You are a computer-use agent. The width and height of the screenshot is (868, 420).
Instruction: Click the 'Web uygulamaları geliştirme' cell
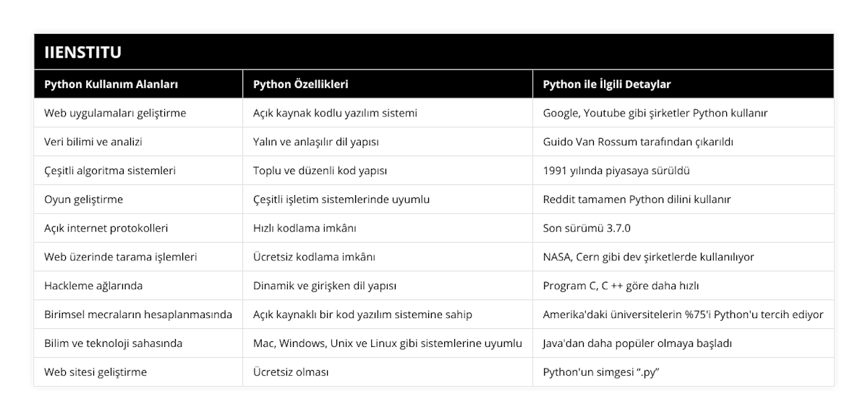click(115, 113)
